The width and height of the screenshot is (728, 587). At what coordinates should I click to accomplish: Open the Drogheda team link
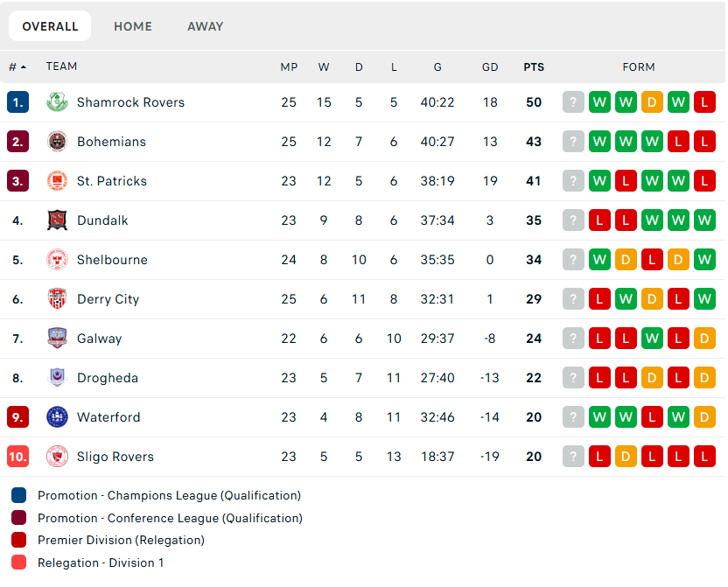pos(108,378)
